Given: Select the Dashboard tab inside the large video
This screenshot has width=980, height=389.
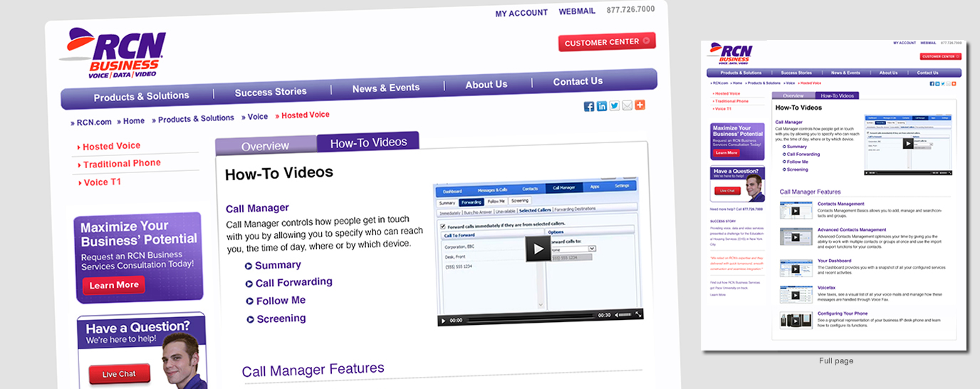Looking at the screenshot, I should click(x=452, y=191).
